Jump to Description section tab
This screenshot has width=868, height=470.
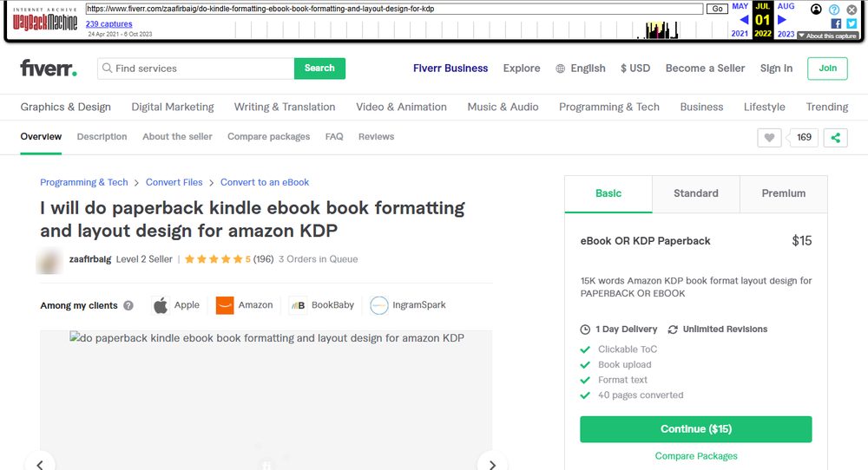102,136
